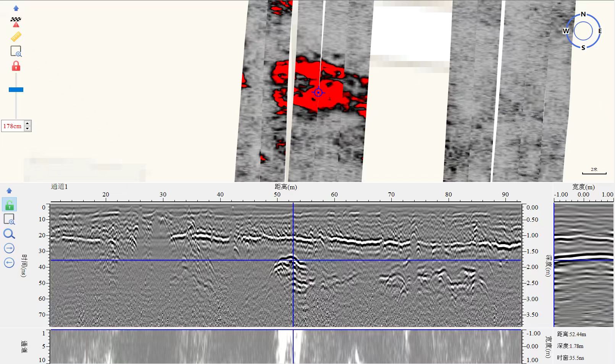Screen dimensions: 615x364
Task: Click the blue up arrow in the radargram toolbar
Action: click(x=9, y=190)
